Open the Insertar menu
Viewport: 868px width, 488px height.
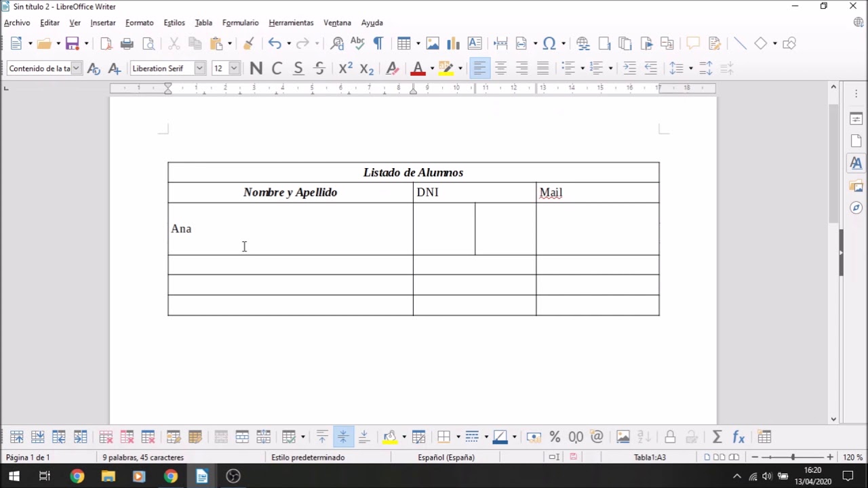(x=103, y=22)
